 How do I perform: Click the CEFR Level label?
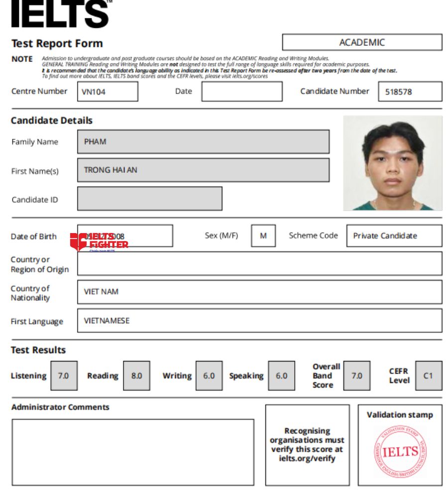coord(399,375)
